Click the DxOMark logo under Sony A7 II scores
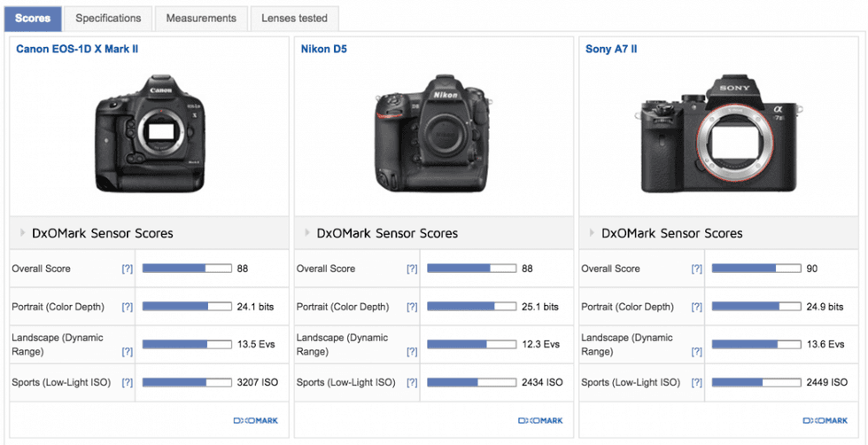This screenshot has height=445, width=868. pyautogui.click(x=825, y=420)
